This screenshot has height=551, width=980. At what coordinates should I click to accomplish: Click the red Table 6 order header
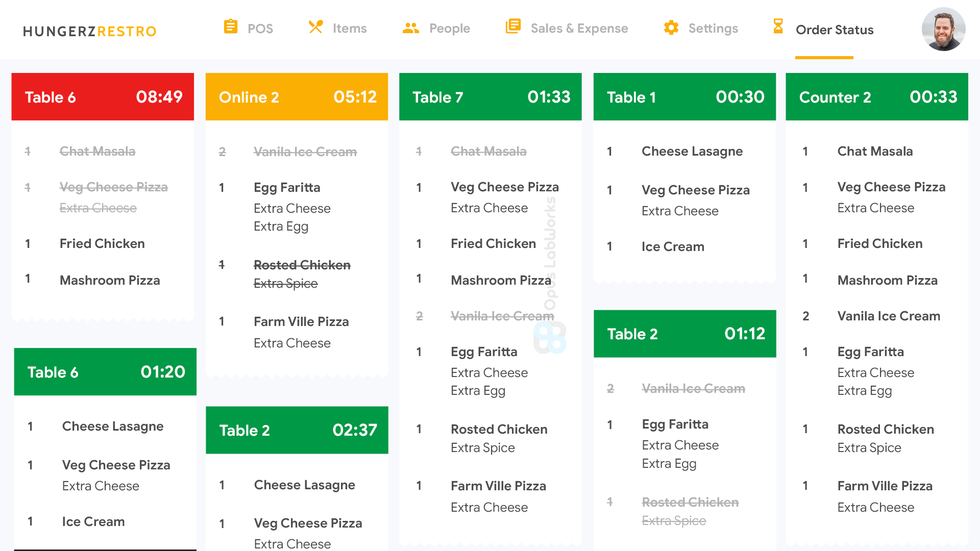(x=102, y=96)
